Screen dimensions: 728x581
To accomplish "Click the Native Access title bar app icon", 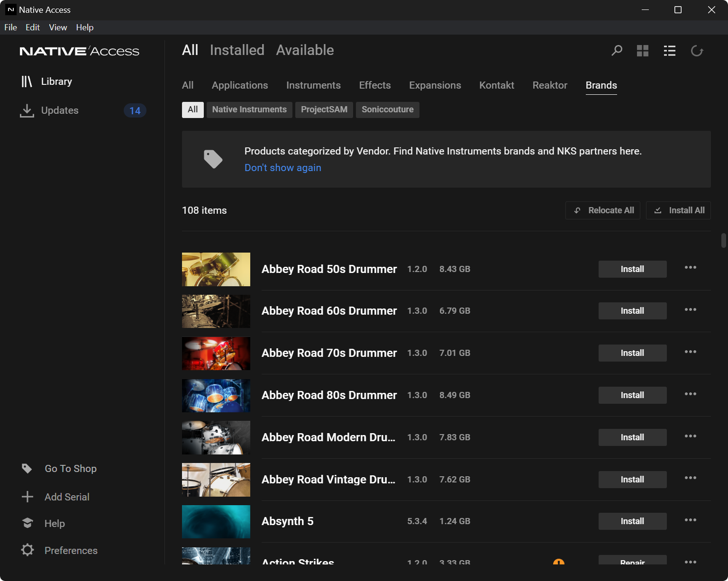I will click(x=10, y=9).
